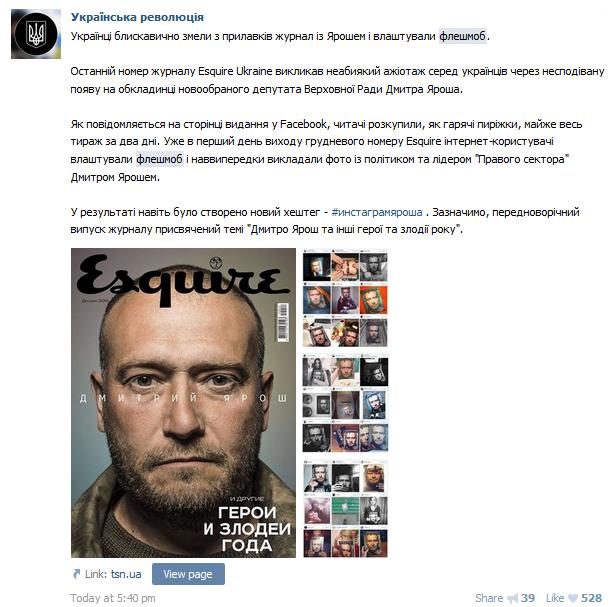
Task: Click the Share label
Action: (489, 598)
